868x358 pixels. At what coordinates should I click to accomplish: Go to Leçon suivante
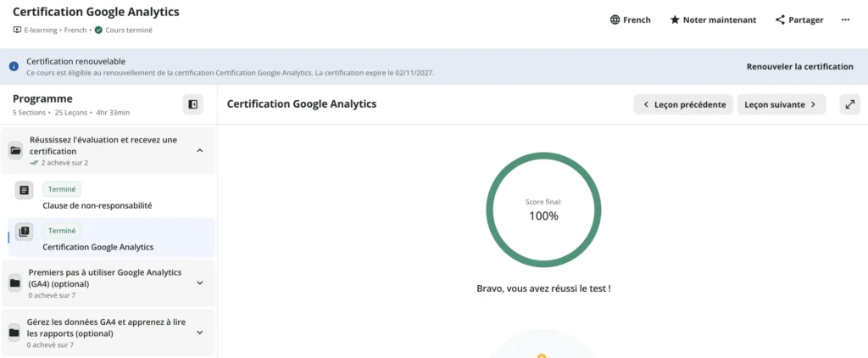point(781,104)
